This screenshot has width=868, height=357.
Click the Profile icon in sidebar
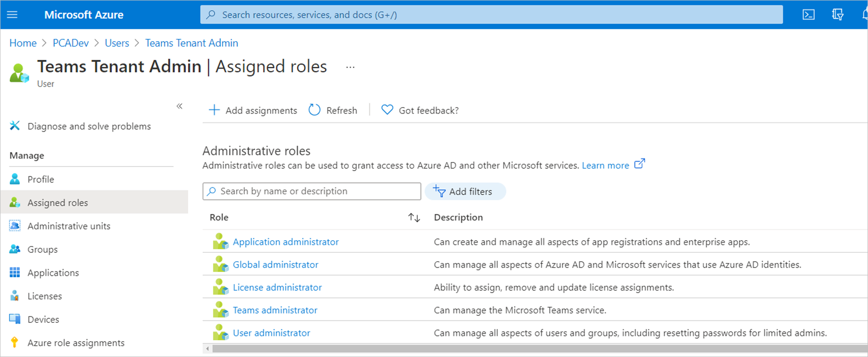(15, 179)
